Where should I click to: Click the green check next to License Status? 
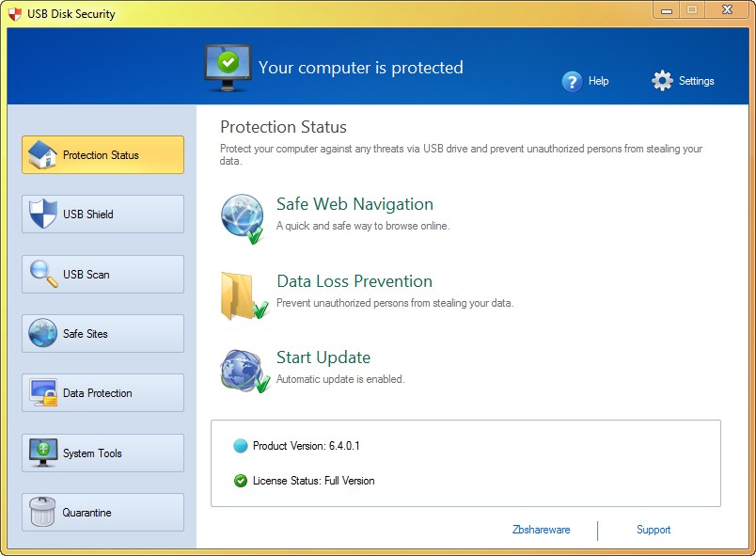[240, 481]
